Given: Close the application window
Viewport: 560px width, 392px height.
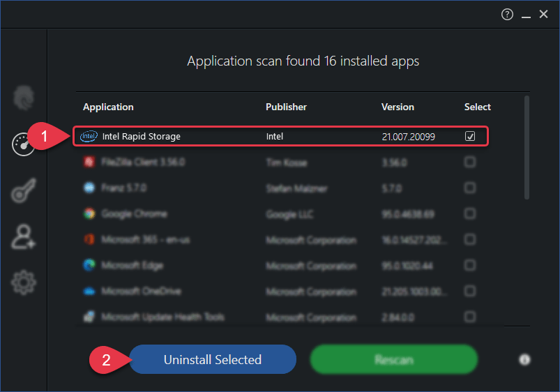Looking at the screenshot, I should (543, 14).
